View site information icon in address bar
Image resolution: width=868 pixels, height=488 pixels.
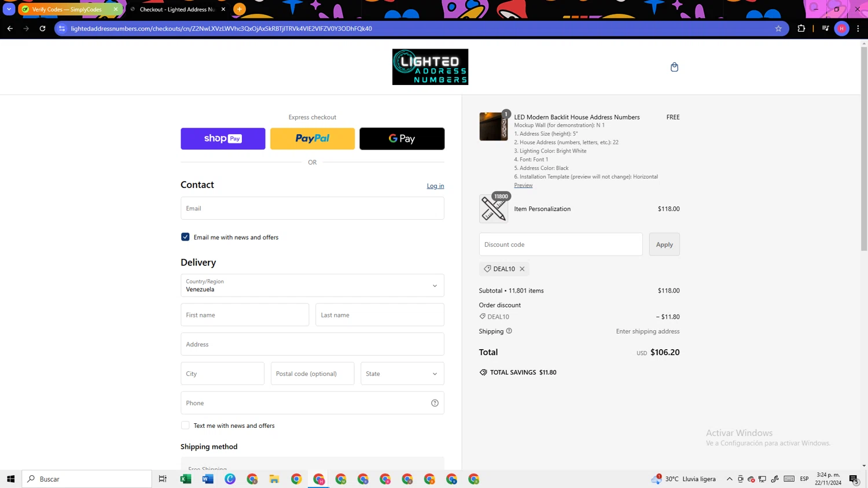click(62, 28)
